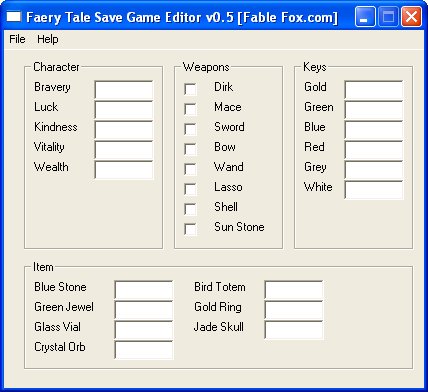Image resolution: width=428 pixels, height=392 pixels.
Task: Focus the Wealth text box
Action: click(x=124, y=169)
